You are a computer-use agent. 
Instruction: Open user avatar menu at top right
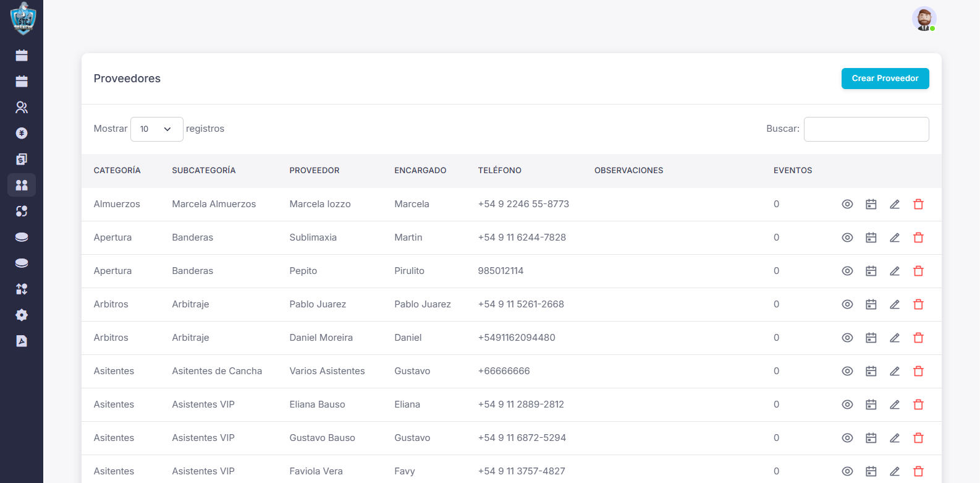click(924, 19)
